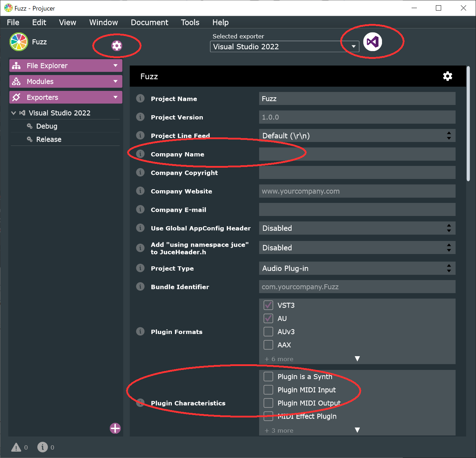Open Use Global AppConfig Header dropdown
The image size is (476, 458).
(x=357, y=228)
